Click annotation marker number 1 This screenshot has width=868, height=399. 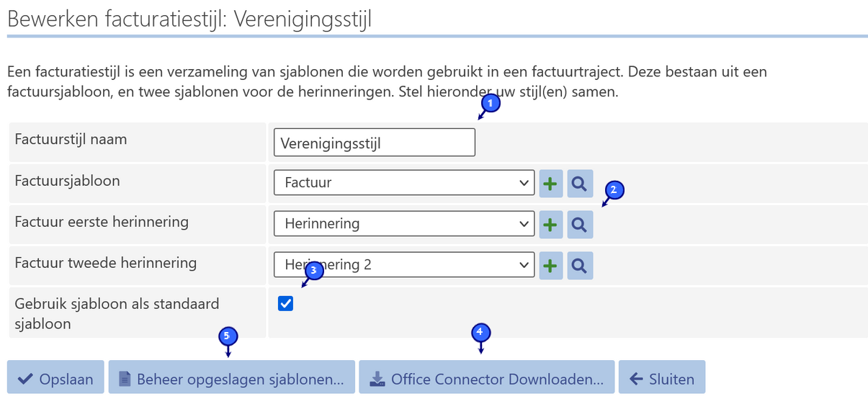[x=490, y=104]
